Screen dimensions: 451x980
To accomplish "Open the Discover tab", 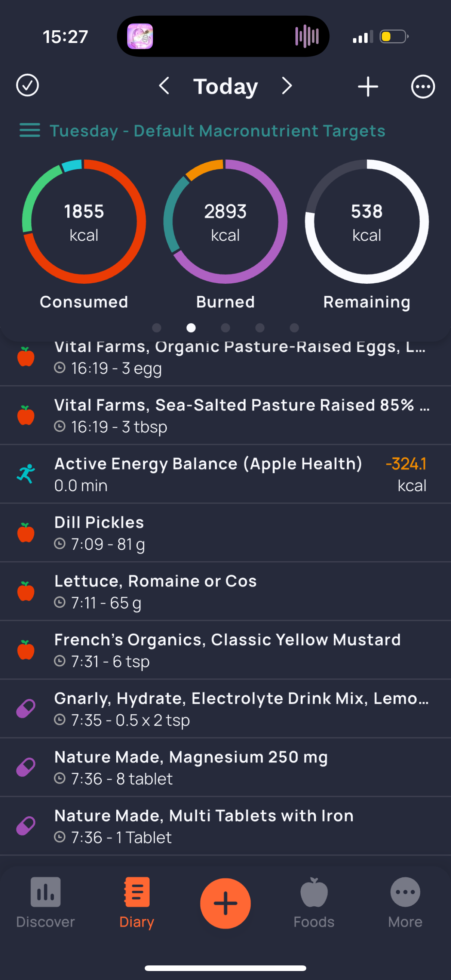I will [45, 902].
